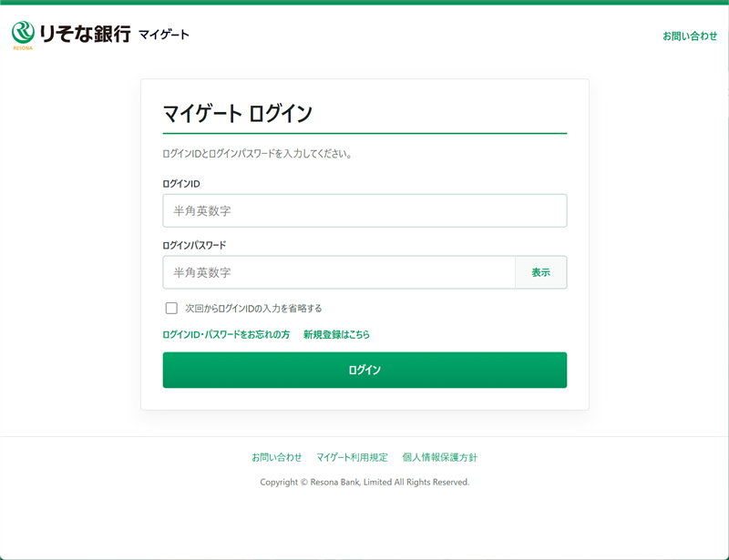Open 新規登録はこちら link

336,334
